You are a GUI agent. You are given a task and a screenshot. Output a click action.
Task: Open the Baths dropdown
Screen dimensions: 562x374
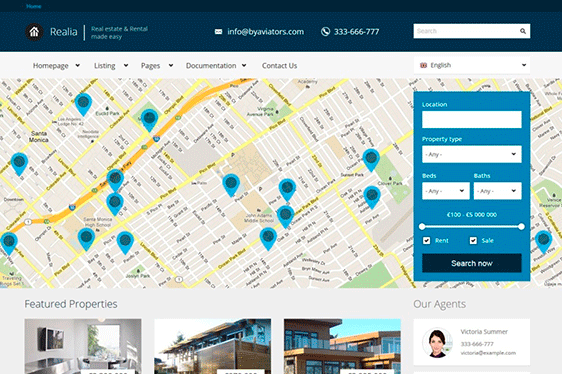pyautogui.click(x=497, y=191)
